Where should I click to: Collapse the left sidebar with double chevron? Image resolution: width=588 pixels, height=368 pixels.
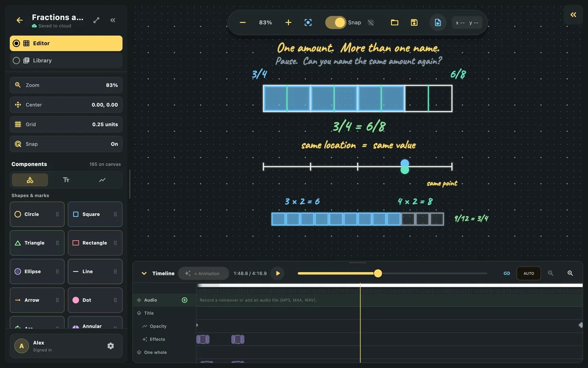point(113,20)
